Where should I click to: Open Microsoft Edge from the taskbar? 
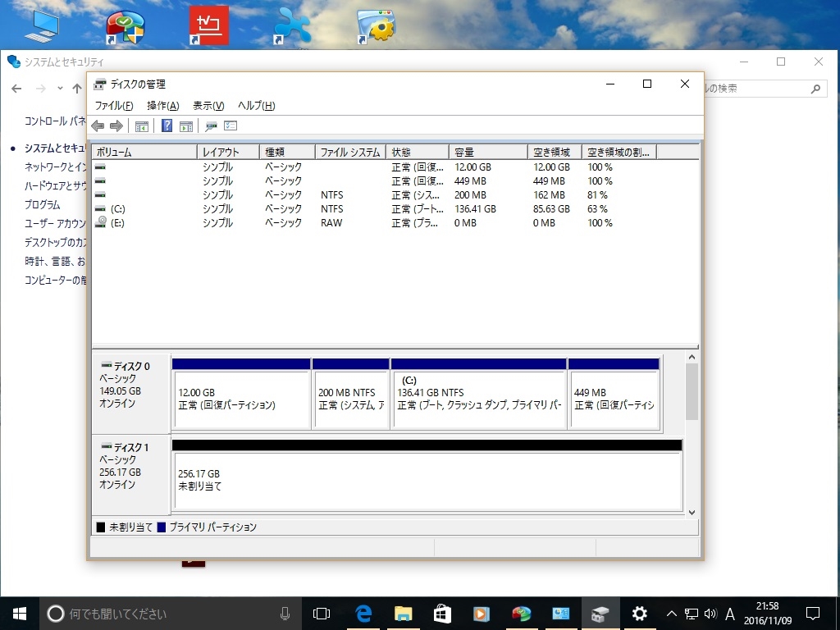(363, 614)
